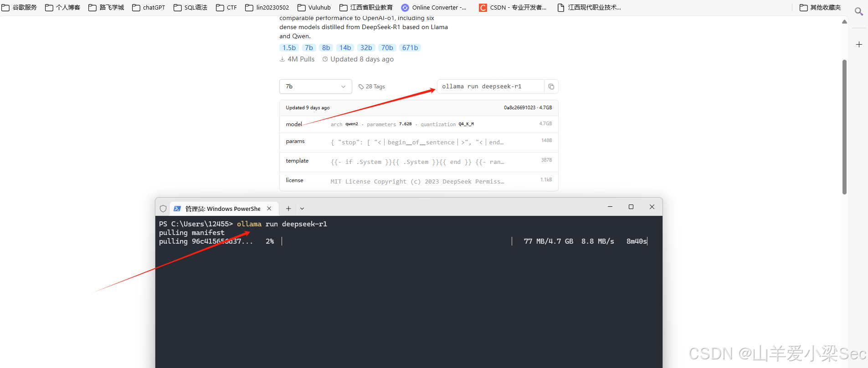Image resolution: width=868 pixels, height=368 pixels.
Task: Click the pulling manifest terminal line
Action: point(192,233)
